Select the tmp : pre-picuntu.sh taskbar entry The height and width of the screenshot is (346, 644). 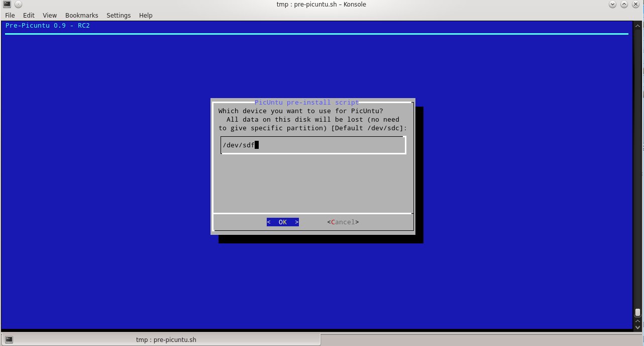tap(166, 339)
